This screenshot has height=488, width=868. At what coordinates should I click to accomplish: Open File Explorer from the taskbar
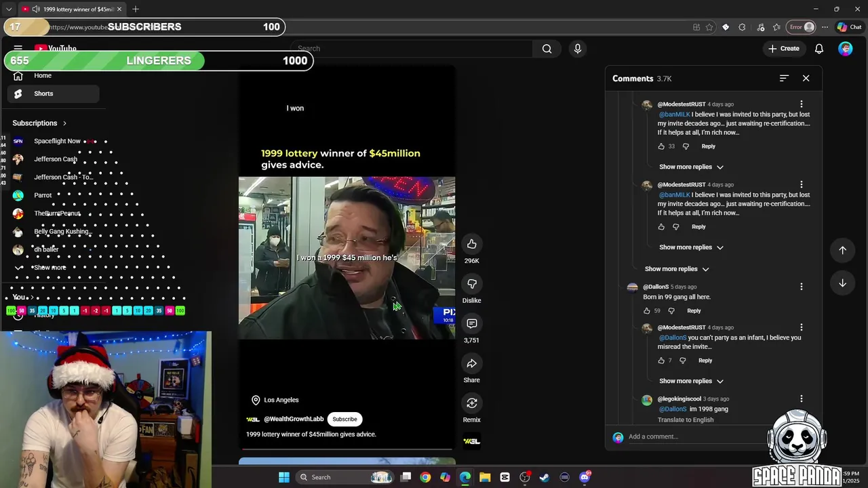click(485, 477)
